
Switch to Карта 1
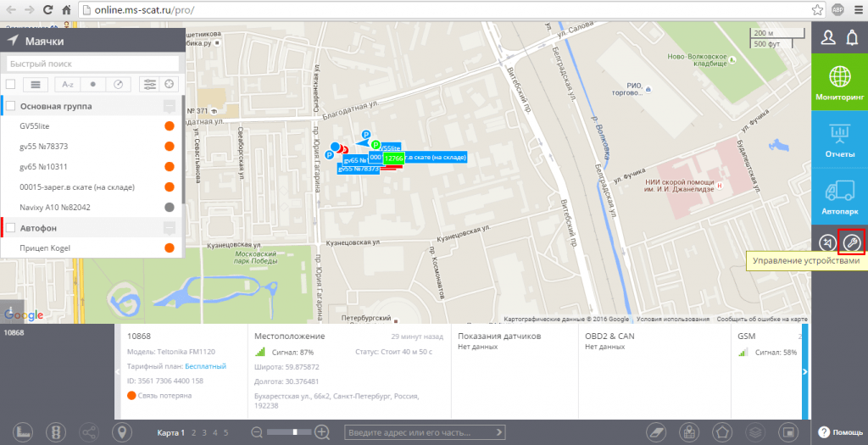coord(171,433)
